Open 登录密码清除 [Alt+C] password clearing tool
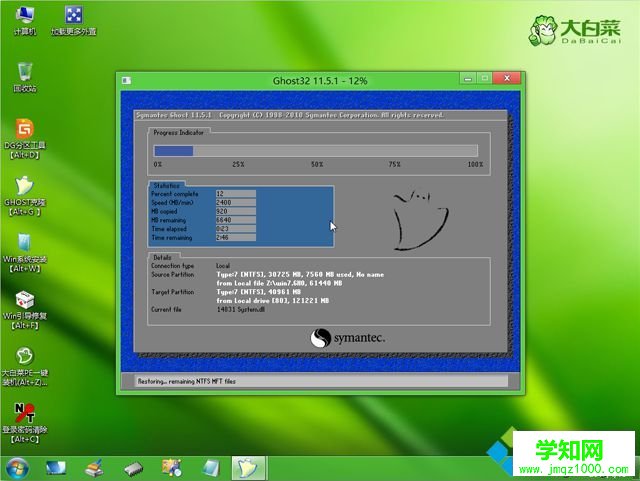 click(25, 423)
